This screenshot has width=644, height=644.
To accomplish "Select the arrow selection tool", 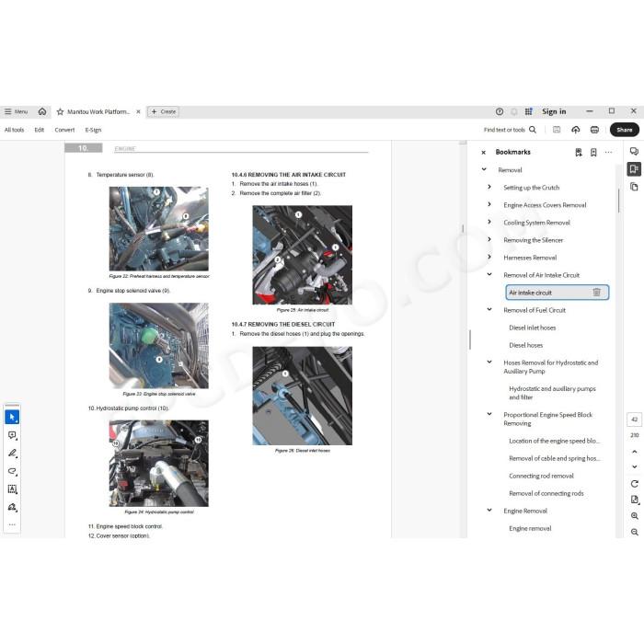I will 12,417.
